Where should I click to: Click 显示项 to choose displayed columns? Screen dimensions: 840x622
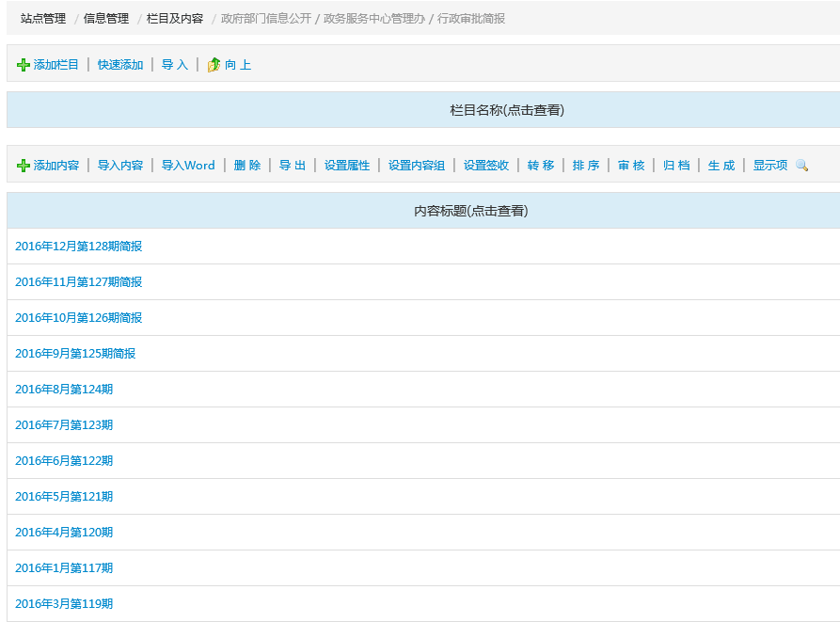pyautogui.click(x=769, y=166)
